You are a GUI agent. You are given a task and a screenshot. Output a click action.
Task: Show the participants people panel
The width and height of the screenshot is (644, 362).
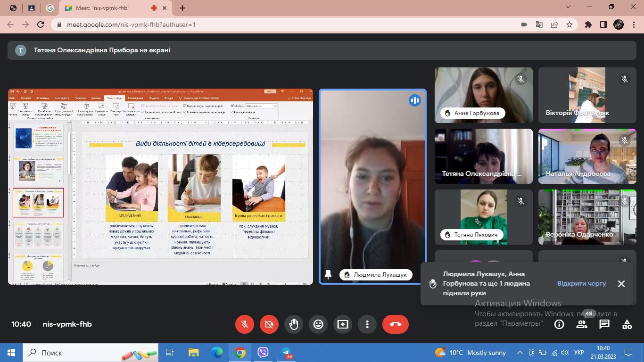pyautogui.click(x=582, y=324)
